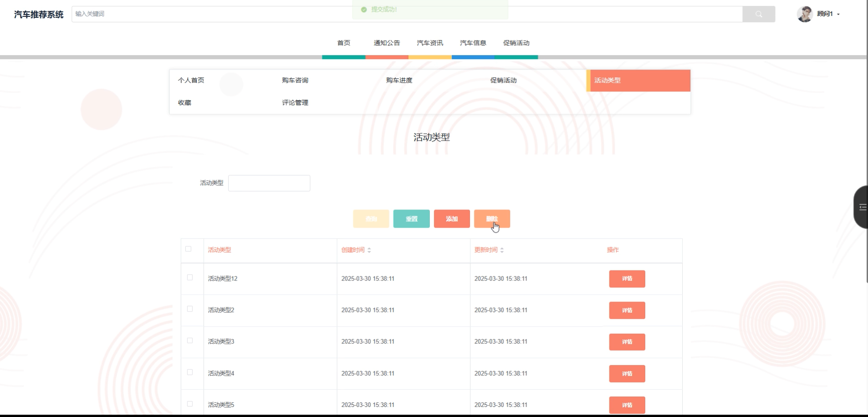
Task: Click the 提交成功! success toast
Action: point(430,10)
